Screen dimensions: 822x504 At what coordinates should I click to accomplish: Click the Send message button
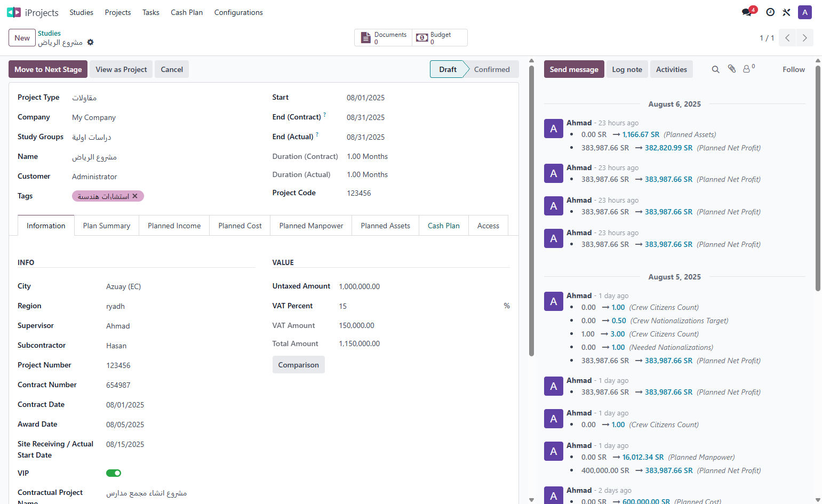(574, 69)
